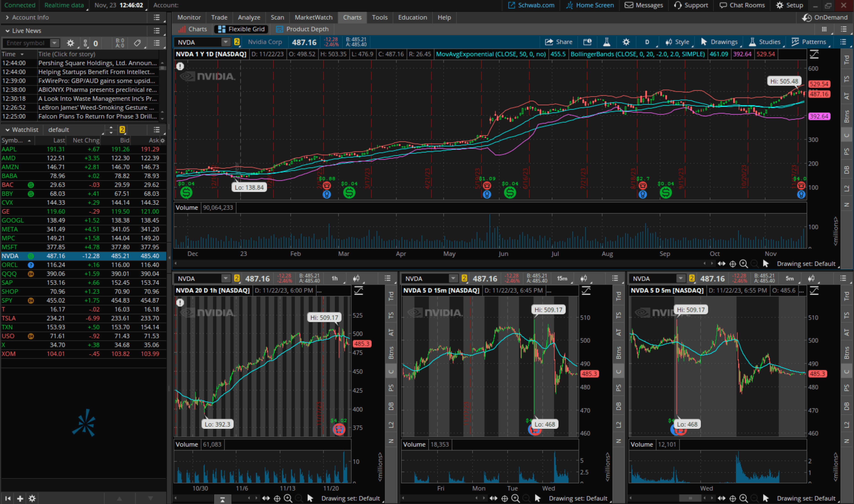Open main chart NVDA symbol dropdown
This screenshot has width=854, height=504.
(x=226, y=42)
